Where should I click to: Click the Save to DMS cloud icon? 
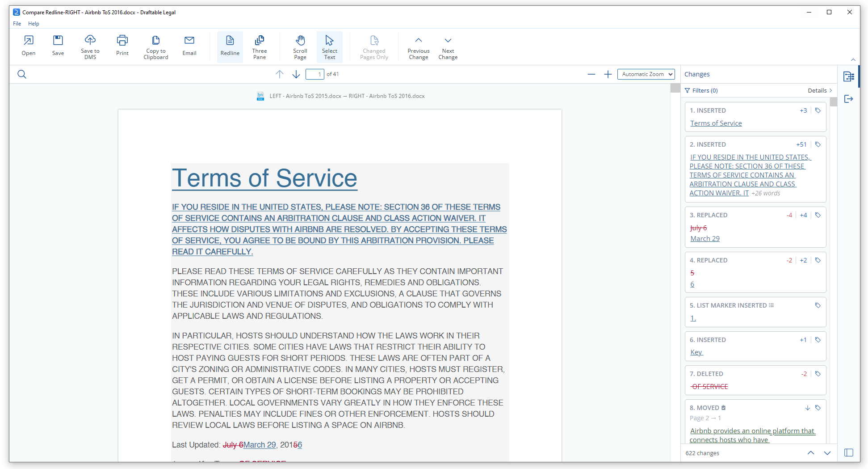(90, 40)
